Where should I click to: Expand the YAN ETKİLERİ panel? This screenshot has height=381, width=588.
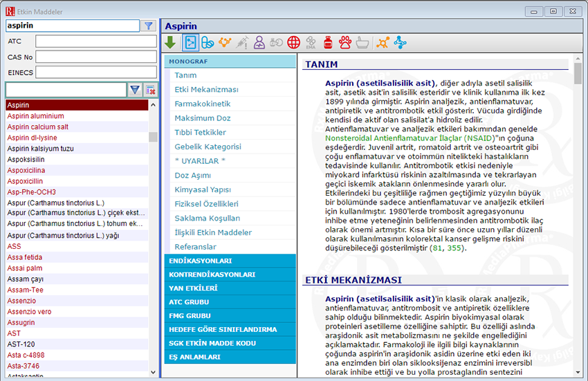[230, 288]
